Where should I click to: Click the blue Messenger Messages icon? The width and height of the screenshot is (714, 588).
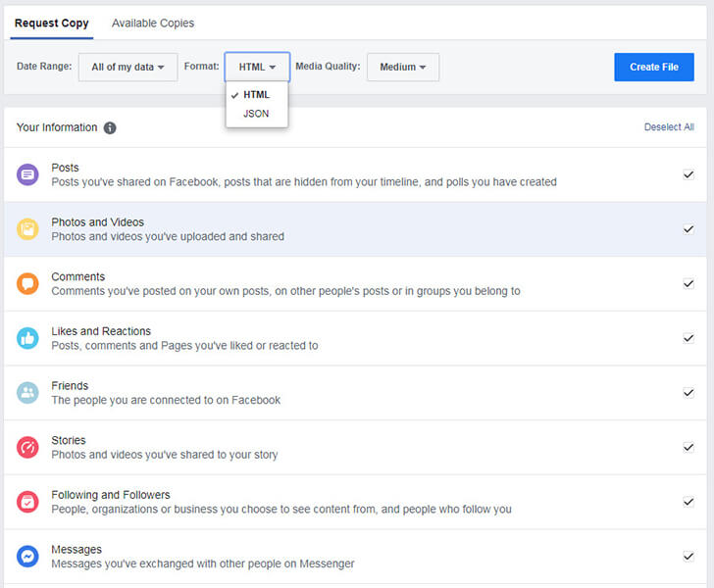tap(27, 556)
